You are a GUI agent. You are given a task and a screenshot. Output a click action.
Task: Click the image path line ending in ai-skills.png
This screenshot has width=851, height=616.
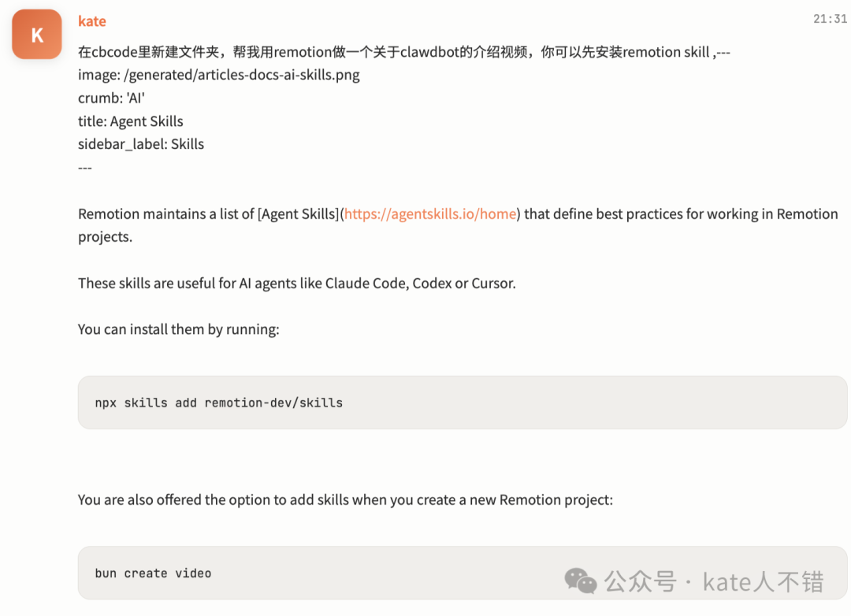click(219, 76)
